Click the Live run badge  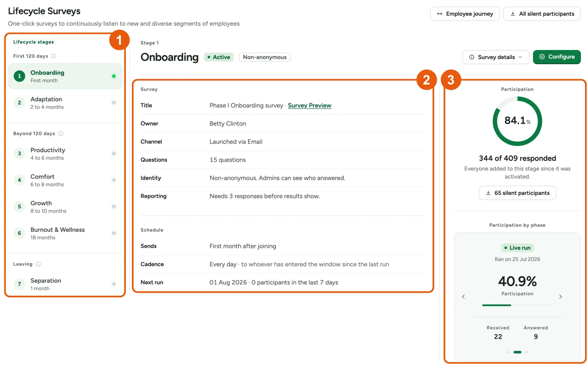(x=517, y=248)
